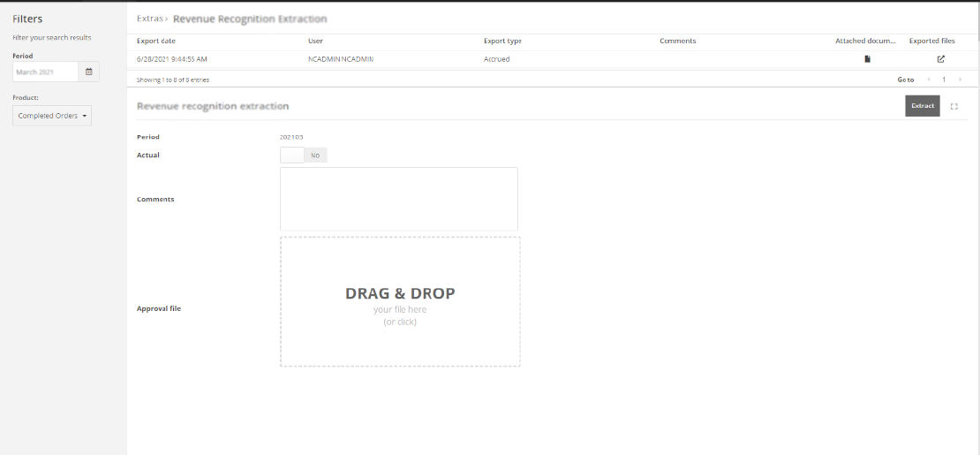Go to the next page arrow
Screen dimensions: 980x455
pyautogui.click(x=960, y=80)
